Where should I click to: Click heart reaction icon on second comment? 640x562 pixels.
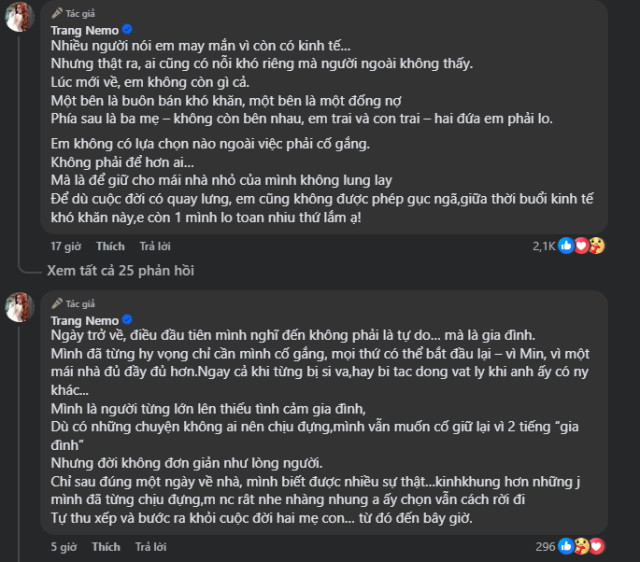[x=596, y=546]
